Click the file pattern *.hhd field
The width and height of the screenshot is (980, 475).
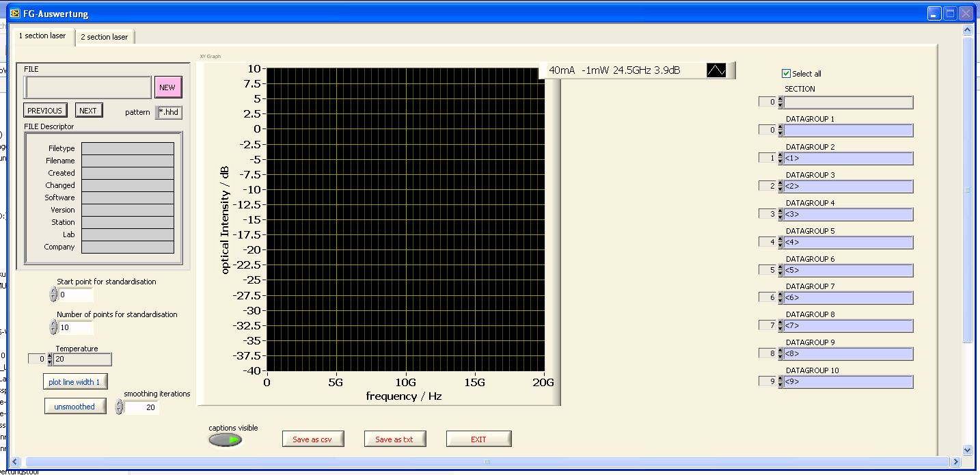(169, 112)
